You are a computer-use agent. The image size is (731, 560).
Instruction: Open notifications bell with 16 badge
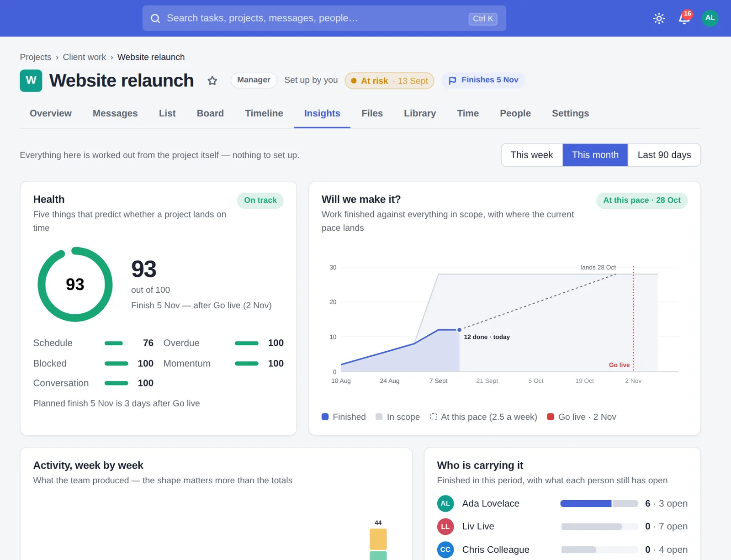(684, 18)
